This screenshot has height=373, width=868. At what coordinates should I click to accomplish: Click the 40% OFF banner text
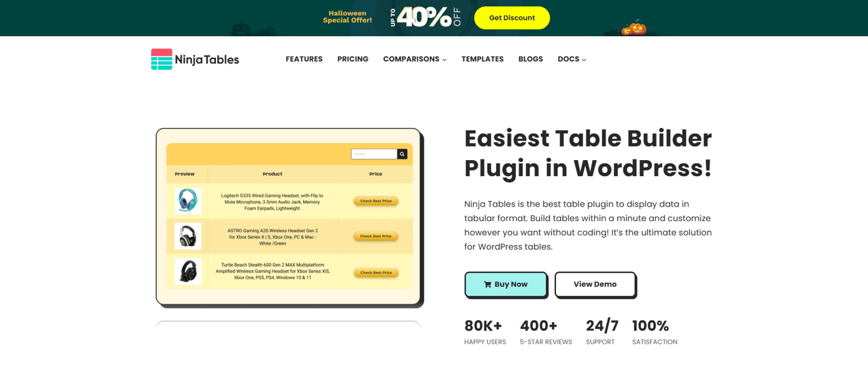pyautogui.click(x=425, y=17)
